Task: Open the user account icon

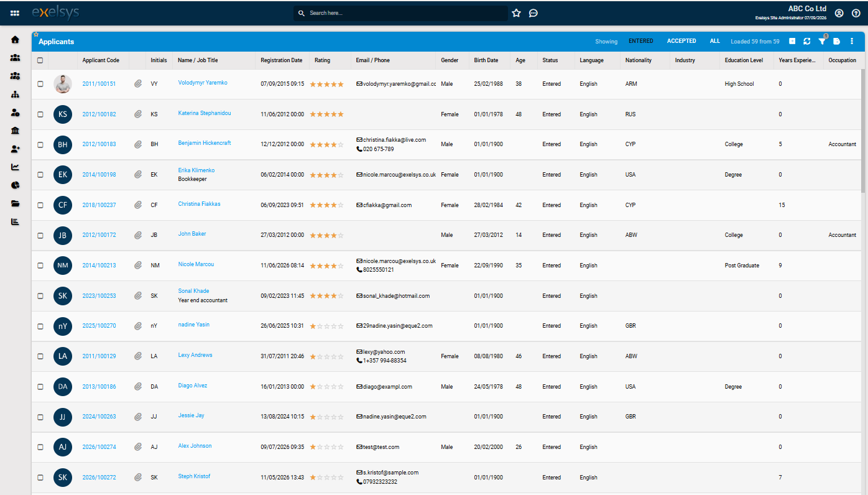Action: pyautogui.click(x=839, y=13)
